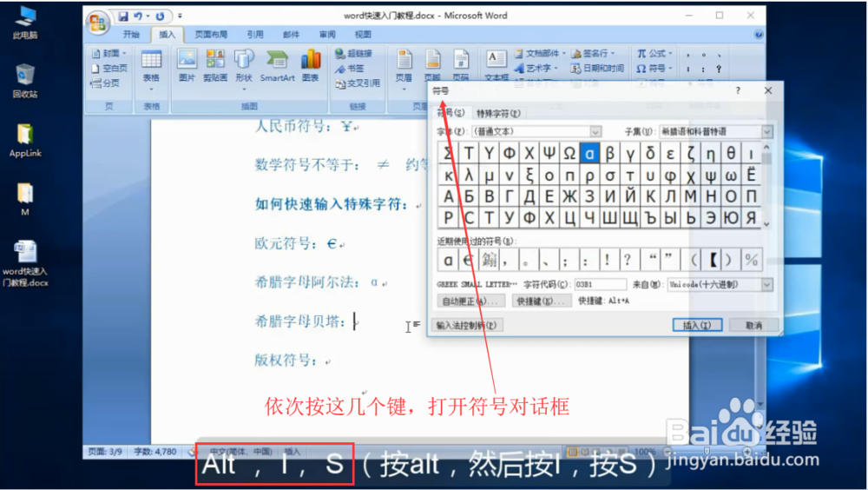Click the 输入法控制柄 button

point(467,326)
